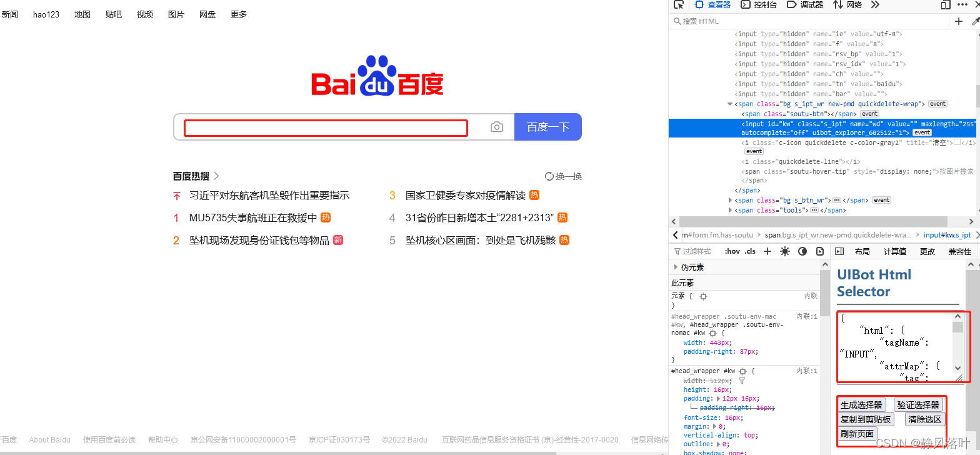Viewport: 980px width, 455px height.
Task: Select the input name ie hidden node
Action: point(818,34)
